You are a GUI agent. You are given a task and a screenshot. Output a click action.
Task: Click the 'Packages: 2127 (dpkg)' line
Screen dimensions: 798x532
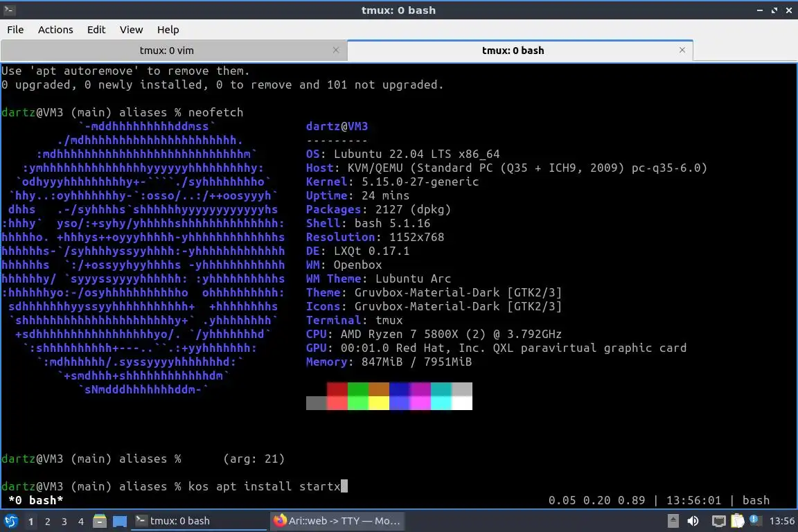coord(378,209)
